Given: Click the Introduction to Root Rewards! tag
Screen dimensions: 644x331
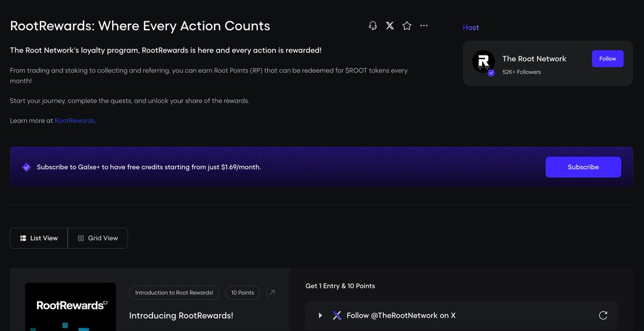Looking at the screenshot, I should (x=174, y=293).
